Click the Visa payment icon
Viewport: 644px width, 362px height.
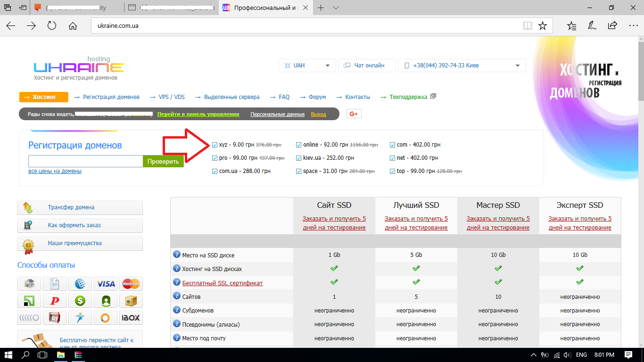(106, 284)
